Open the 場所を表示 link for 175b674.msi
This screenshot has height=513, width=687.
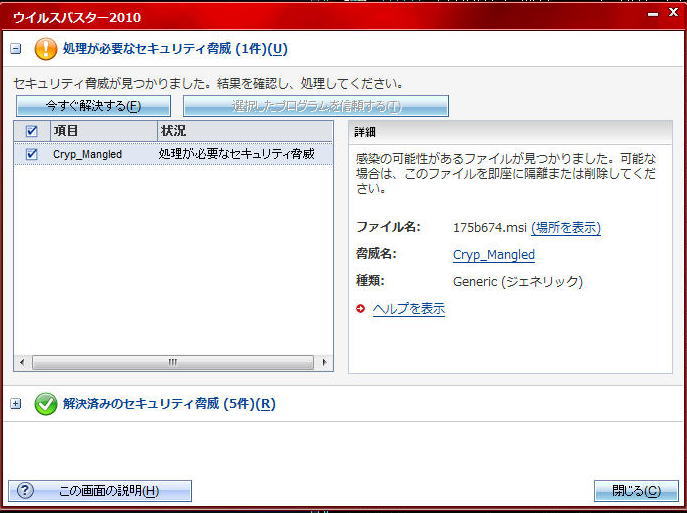pos(566,227)
